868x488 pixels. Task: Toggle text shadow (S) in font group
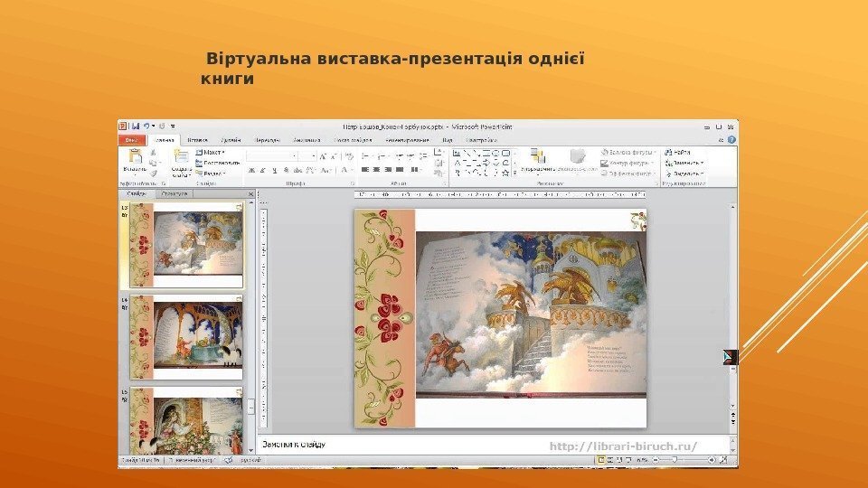click(287, 171)
